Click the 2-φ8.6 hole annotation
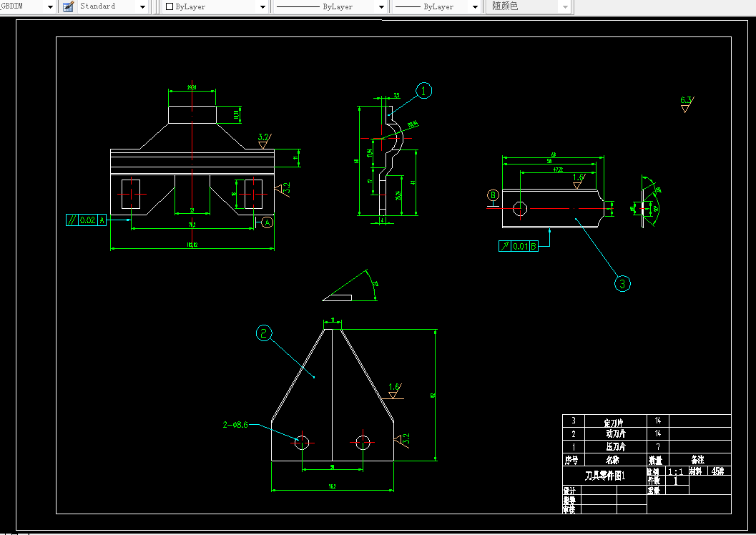This screenshot has width=756, height=535. (235, 425)
